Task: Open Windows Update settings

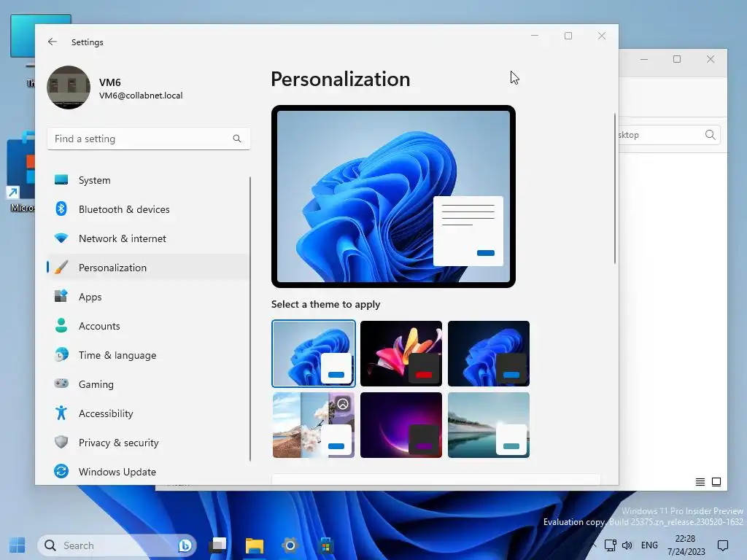Action: (x=148, y=472)
